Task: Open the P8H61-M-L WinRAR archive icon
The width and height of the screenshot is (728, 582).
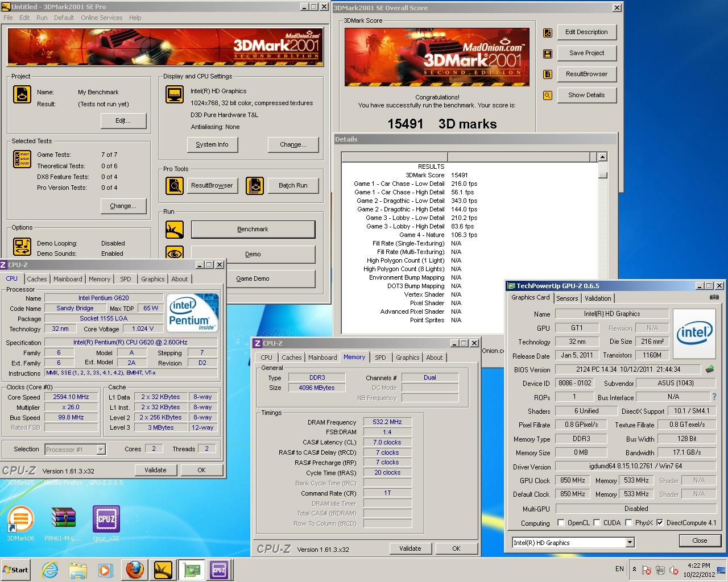Action: click(x=63, y=523)
